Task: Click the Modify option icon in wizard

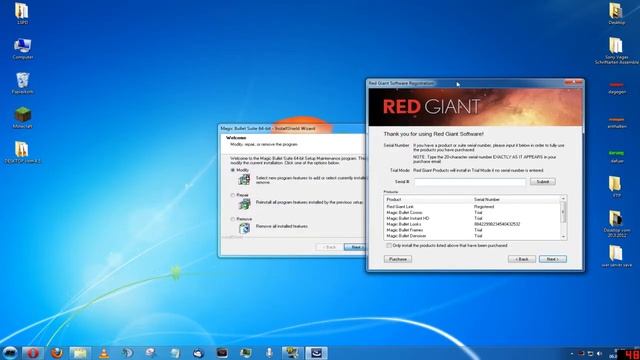Action: coord(244,180)
